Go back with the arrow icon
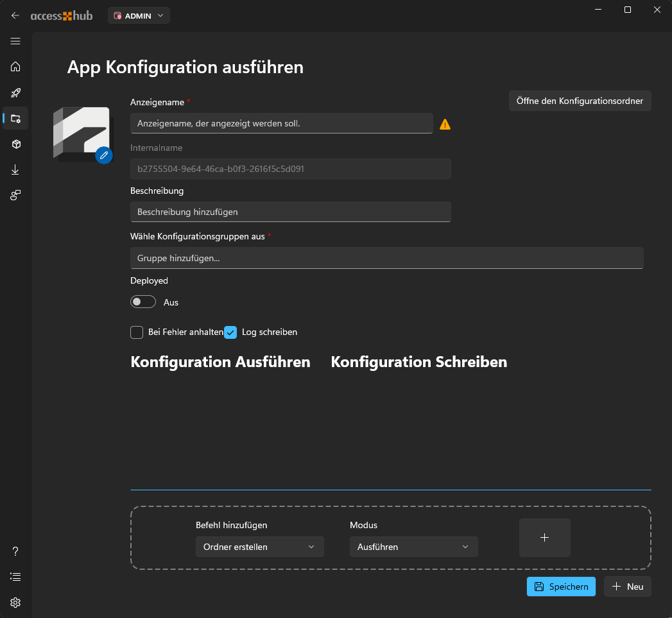Viewport: 672px width, 618px height. click(15, 15)
